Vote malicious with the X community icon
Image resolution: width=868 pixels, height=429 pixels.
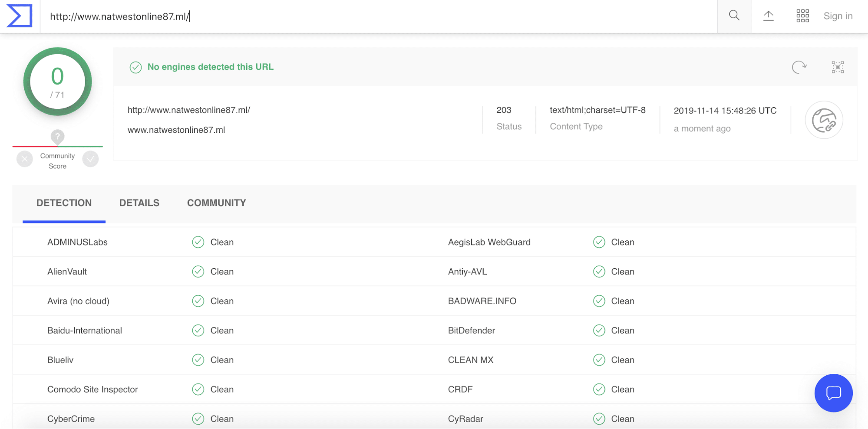(x=25, y=159)
